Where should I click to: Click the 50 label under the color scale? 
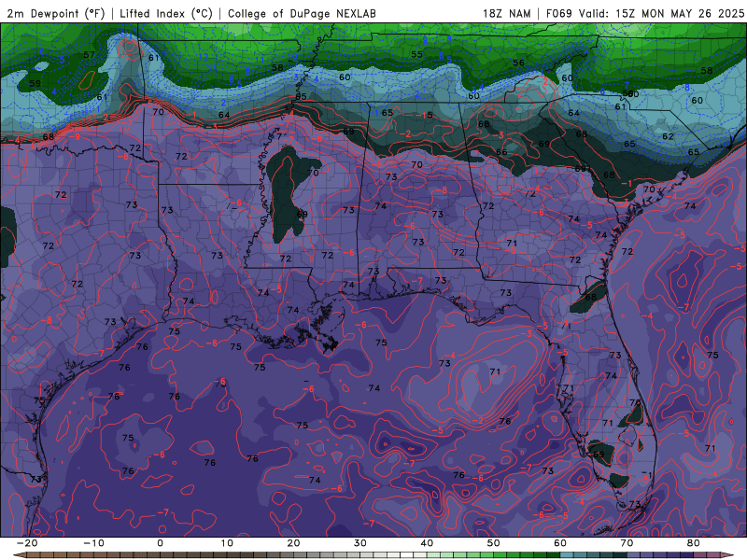click(494, 543)
